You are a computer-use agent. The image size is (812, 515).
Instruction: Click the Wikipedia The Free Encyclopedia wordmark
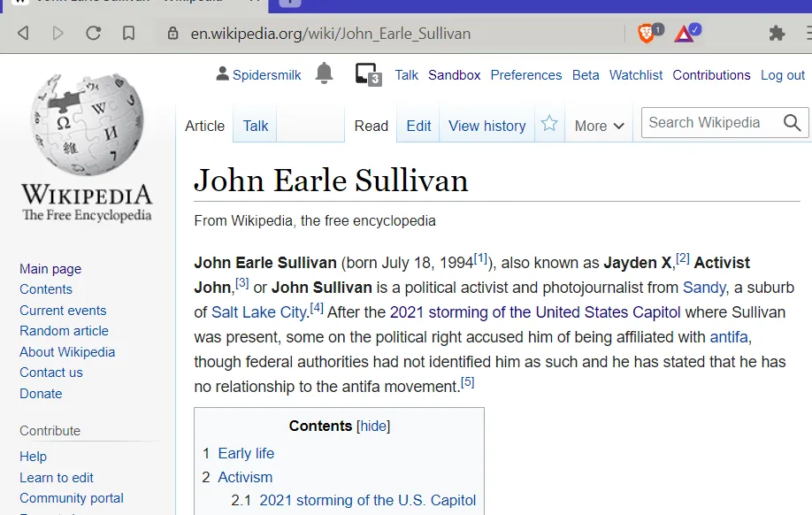click(x=87, y=203)
